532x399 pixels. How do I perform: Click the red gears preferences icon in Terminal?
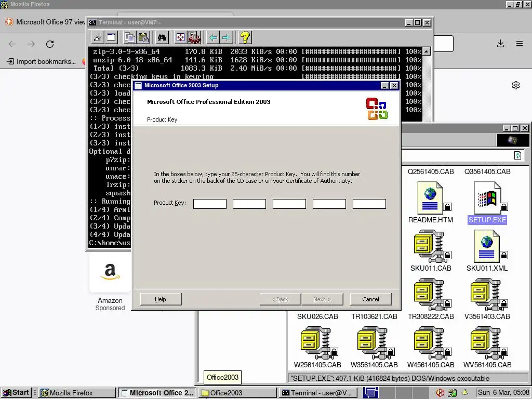pyautogui.click(x=194, y=37)
